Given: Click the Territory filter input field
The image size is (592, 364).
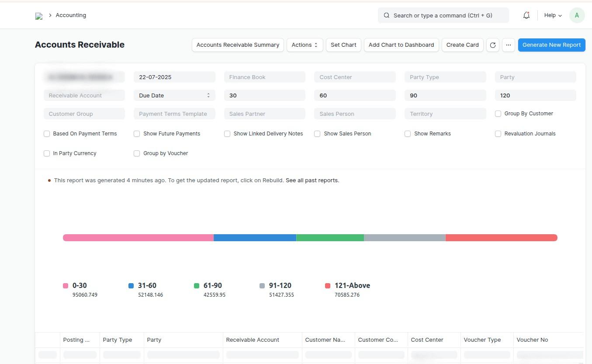Looking at the screenshot, I should (x=444, y=114).
